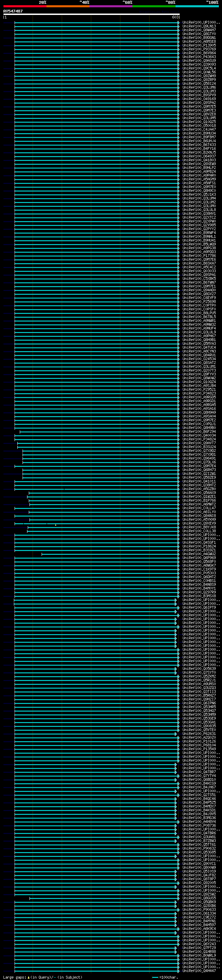Viewport: 222px width, 980px height.
Task: Choose the UniRef100_Q0WL56 row label
Action: coord(199,72)
